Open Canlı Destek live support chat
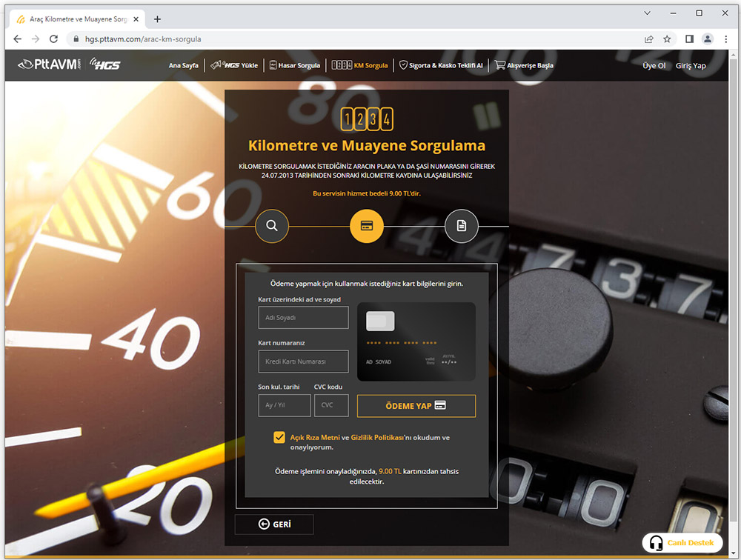Viewport: 741px width, 560px height. click(682, 543)
